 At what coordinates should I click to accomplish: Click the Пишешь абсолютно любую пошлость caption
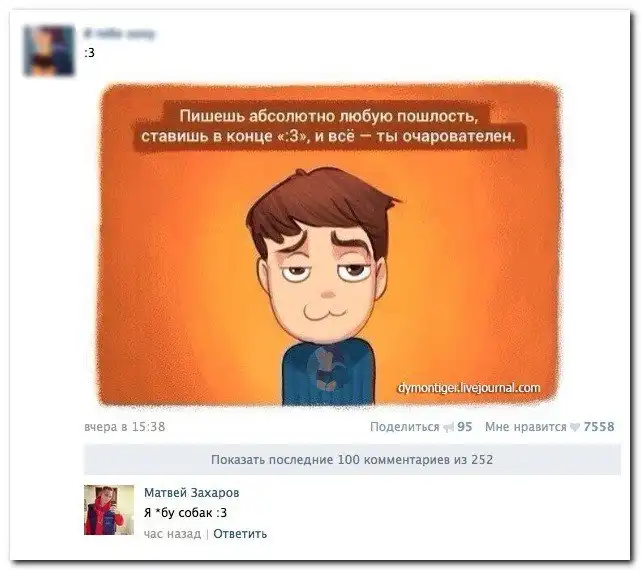(328, 116)
